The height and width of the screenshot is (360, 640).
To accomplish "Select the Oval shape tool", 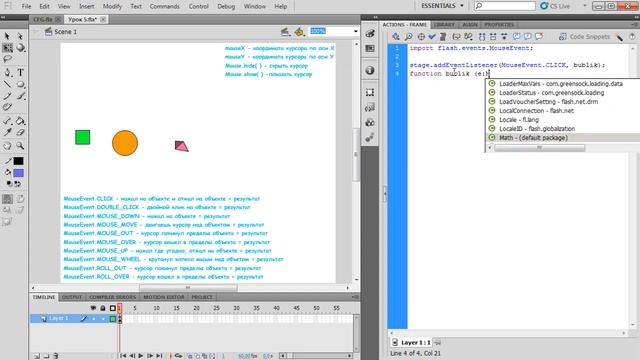I will coord(20,84).
